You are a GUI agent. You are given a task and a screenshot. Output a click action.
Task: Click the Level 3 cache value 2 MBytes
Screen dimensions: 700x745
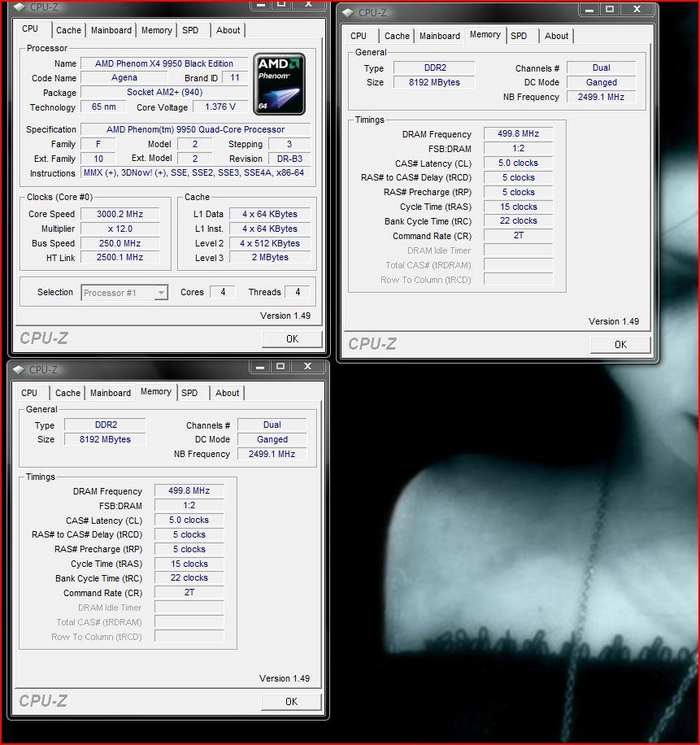click(x=270, y=258)
